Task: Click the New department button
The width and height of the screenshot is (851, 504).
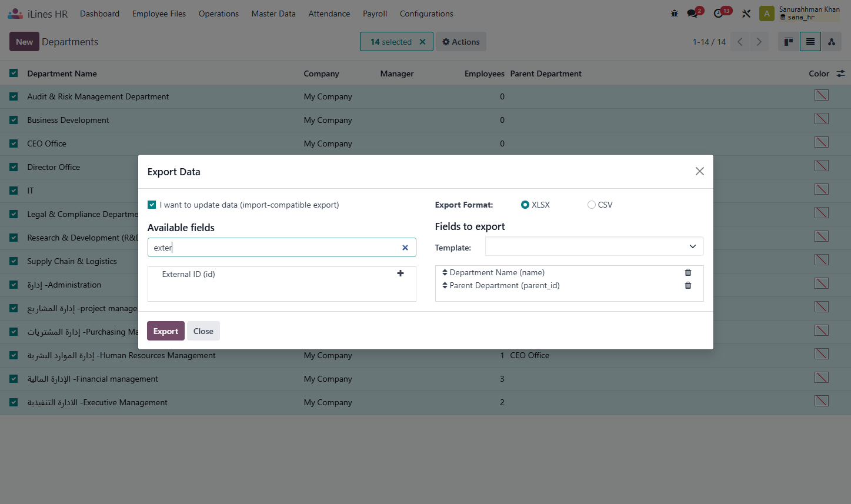Action: pyautogui.click(x=24, y=42)
